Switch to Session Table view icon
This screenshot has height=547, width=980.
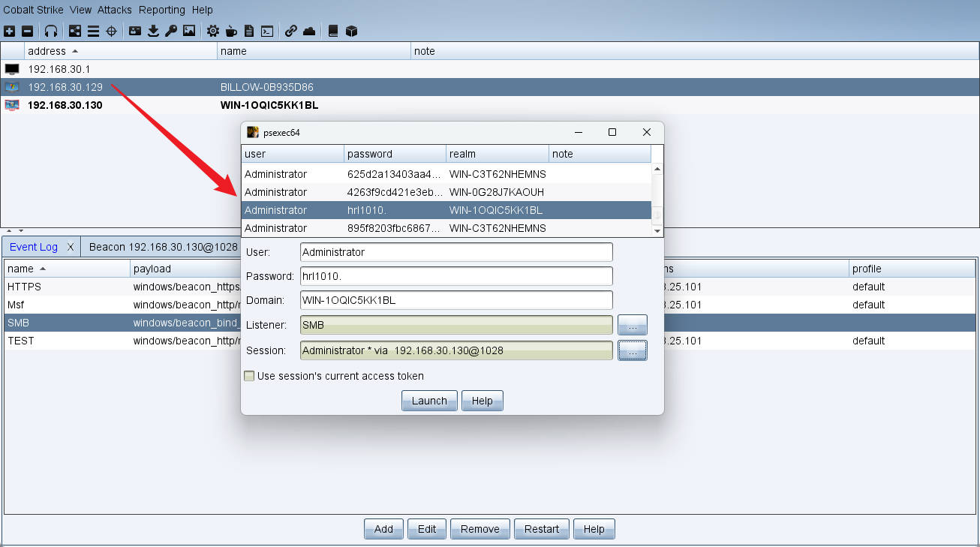click(x=93, y=31)
